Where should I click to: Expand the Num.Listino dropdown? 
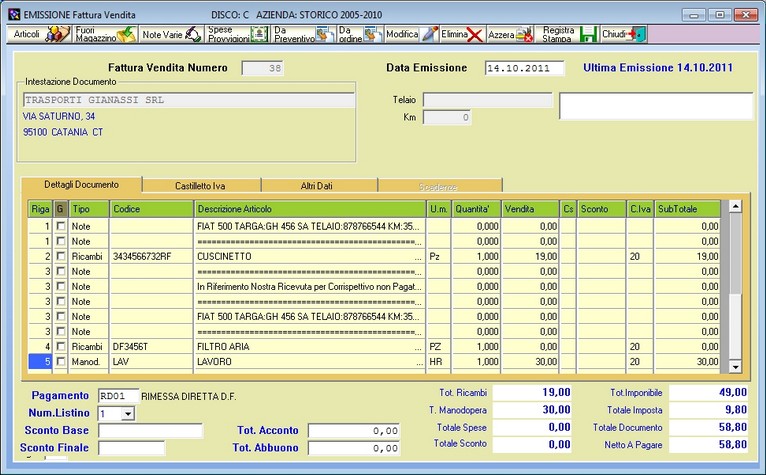tap(127, 413)
